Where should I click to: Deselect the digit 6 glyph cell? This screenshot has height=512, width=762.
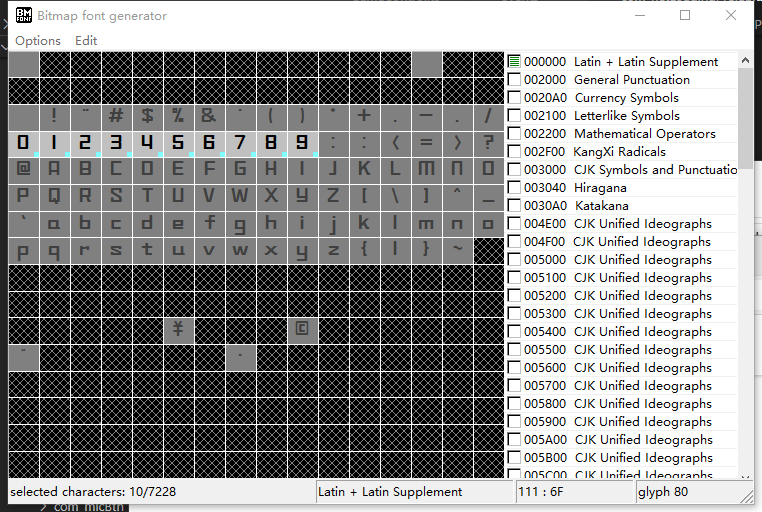click(209, 143)
